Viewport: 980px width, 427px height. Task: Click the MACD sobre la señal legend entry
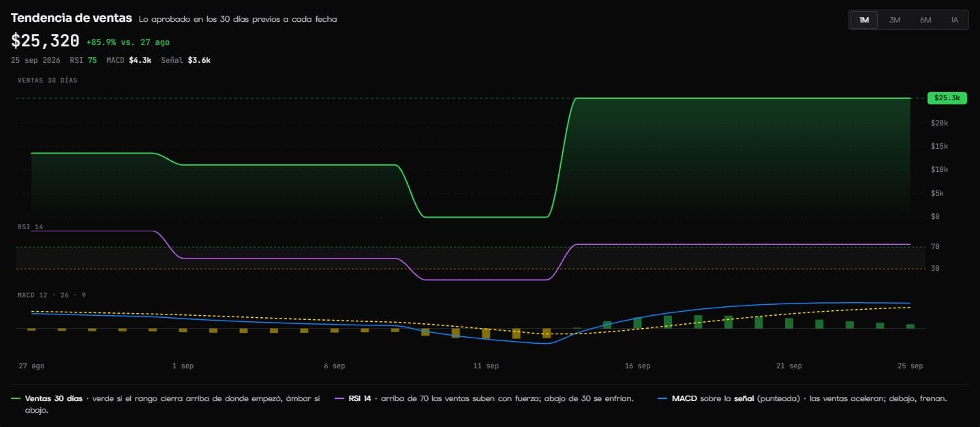click(802, 398)
